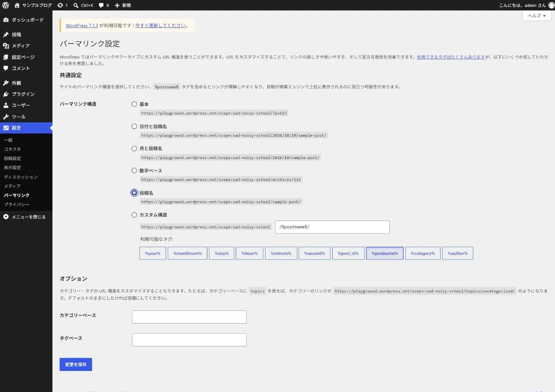Click the 設定 sliders icon
Viewport: 555px width, 392px height.
click(x=6, y=128)
